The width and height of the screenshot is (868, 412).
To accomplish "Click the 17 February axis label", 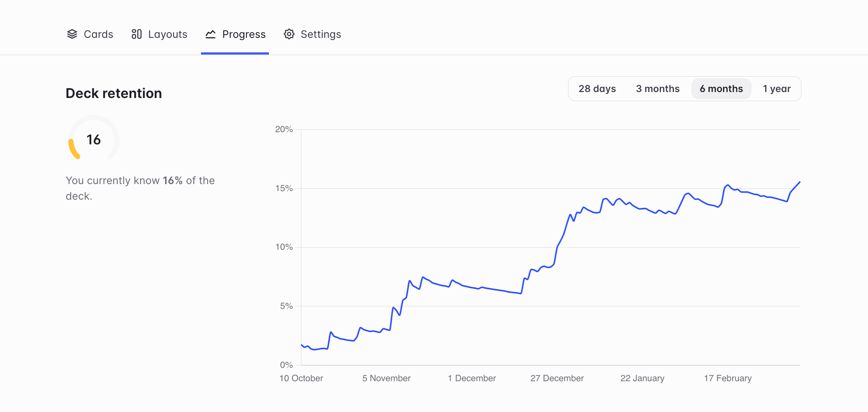I will click(728, 378).
